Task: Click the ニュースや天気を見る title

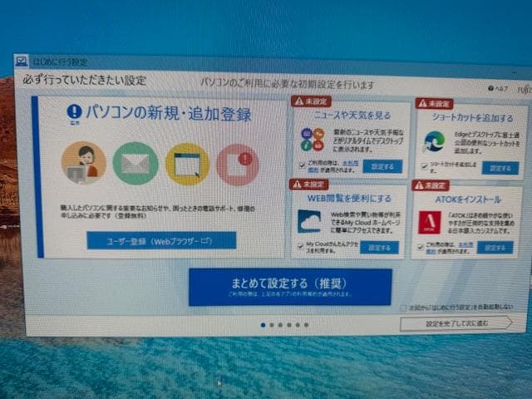Action: click(352, 116)
